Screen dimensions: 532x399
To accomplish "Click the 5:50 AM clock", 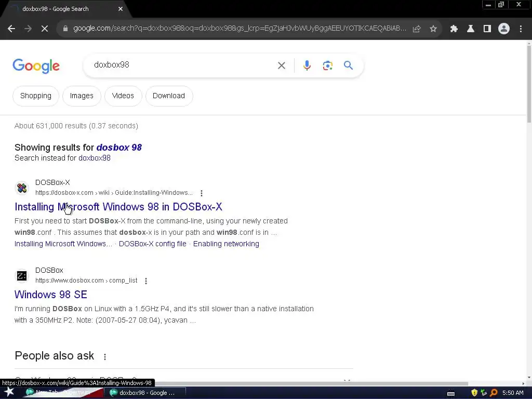I will (513, 393).
